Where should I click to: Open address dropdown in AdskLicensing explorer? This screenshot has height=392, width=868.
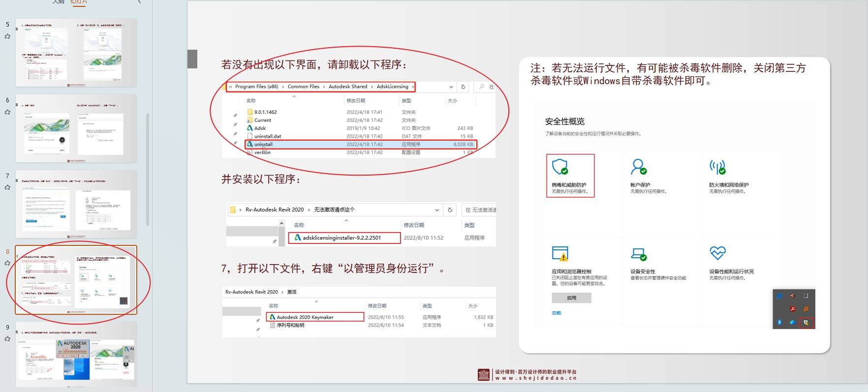click(451, 87)
